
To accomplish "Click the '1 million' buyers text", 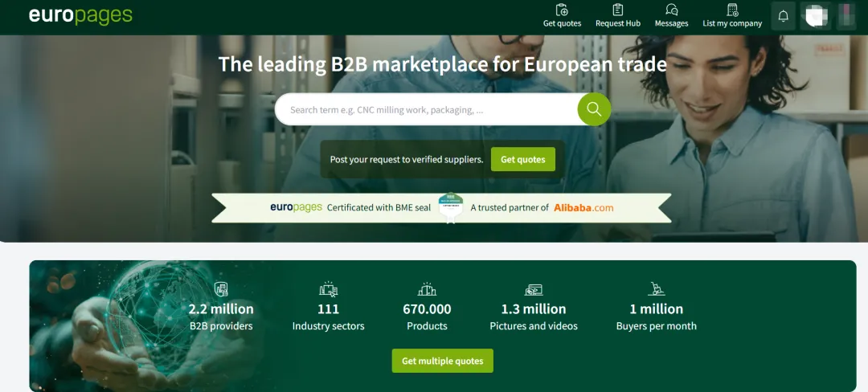I will coord(657,308).
